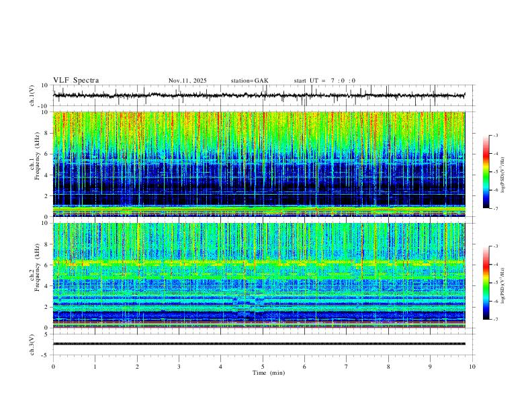532x411 pixels.
Task: Click the "ch.3(V)" axis label
Action: click(x=32, y=345)
